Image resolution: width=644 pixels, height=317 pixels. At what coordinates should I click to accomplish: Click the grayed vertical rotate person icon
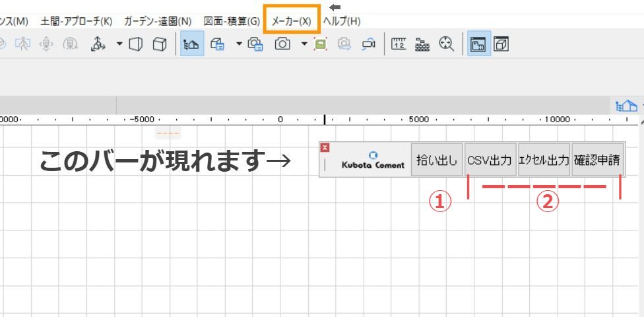(46, 44)
